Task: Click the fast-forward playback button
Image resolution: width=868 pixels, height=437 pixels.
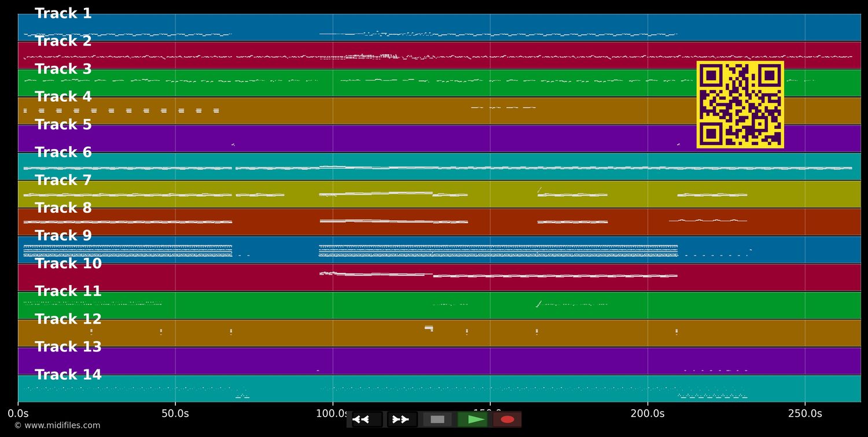Action: click(x=402, y=419)
